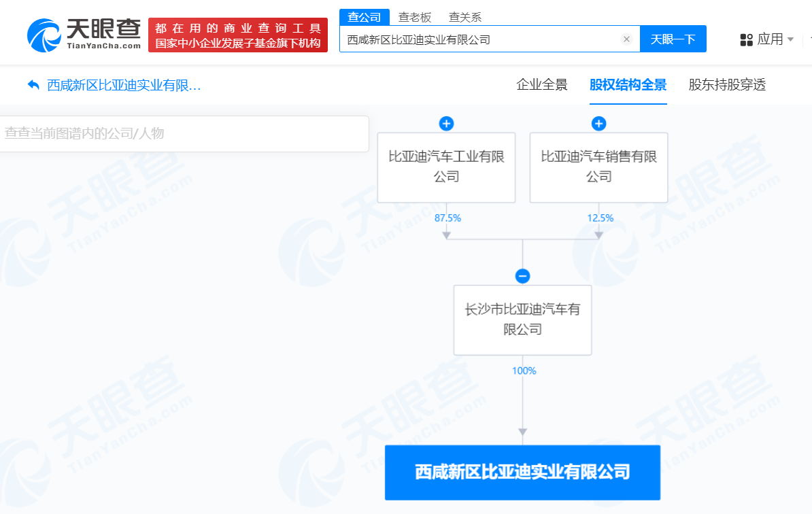Screen dimensions: 812x514
Task: Collapse the 长沙市比亚迪汽车有限公司 node
Action: [522, 276]
